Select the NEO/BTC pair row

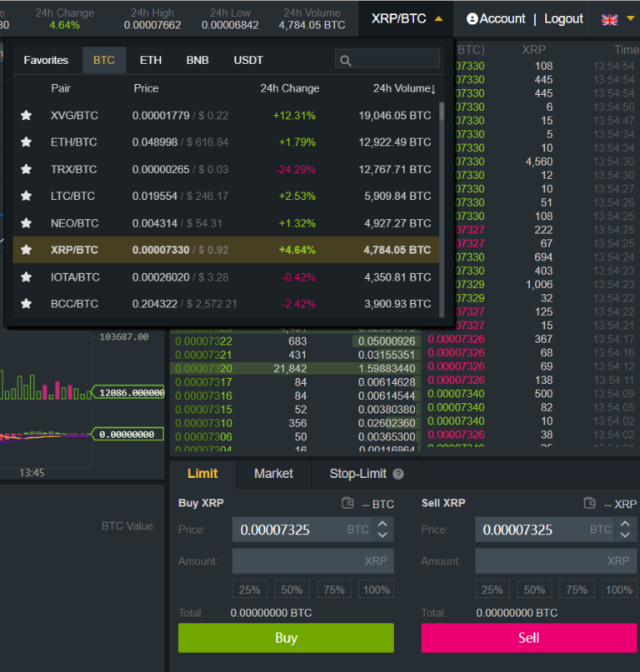pyautogui.click(x=226, y=223)
